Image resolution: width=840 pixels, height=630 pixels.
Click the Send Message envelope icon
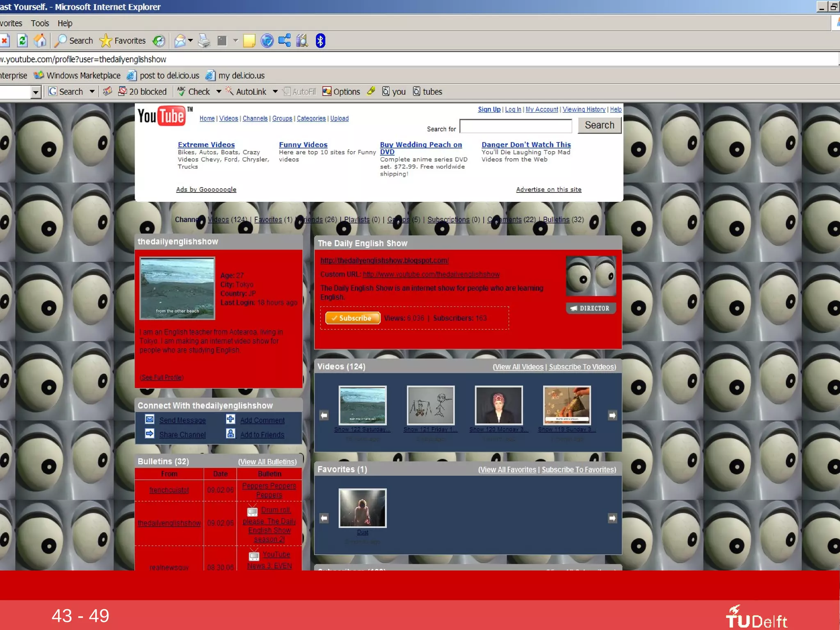[150, 419]
